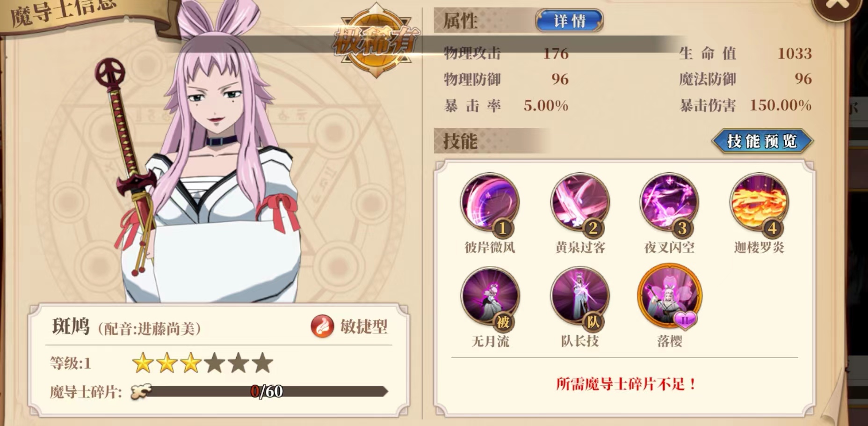The height and width of the screenshot is (426, 868).
Task: Select the 黄泉过客 skill icon
Action: point(580,203)
